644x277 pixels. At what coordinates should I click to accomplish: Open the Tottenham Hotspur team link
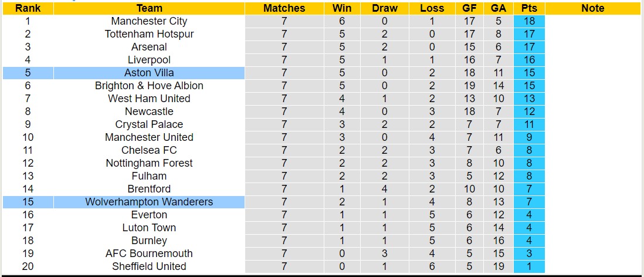(149, 34)
